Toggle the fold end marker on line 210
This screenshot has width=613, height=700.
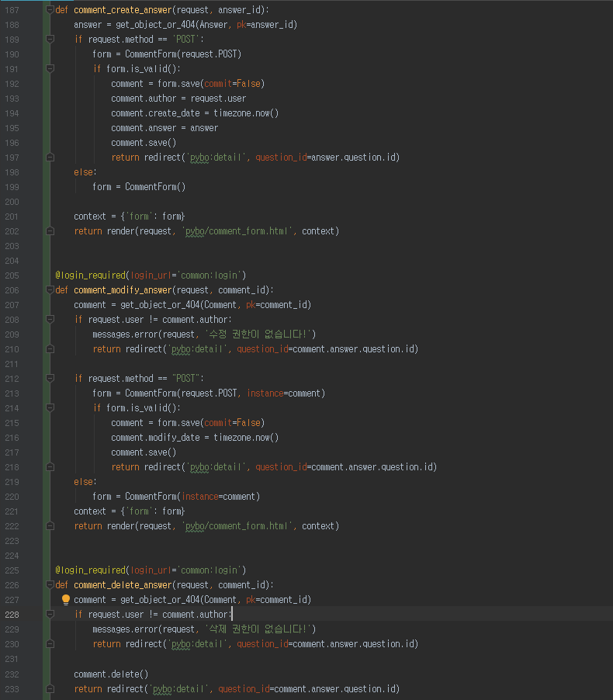50,349
